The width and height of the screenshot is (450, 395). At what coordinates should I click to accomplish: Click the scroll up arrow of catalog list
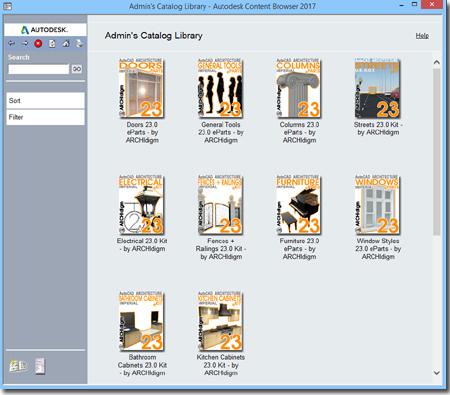click(437, 62)
